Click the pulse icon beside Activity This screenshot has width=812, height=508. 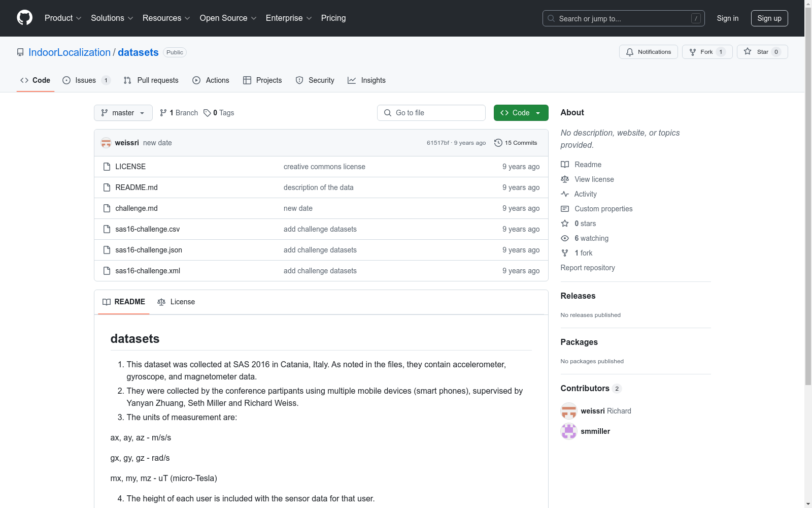tap(565, 194)
